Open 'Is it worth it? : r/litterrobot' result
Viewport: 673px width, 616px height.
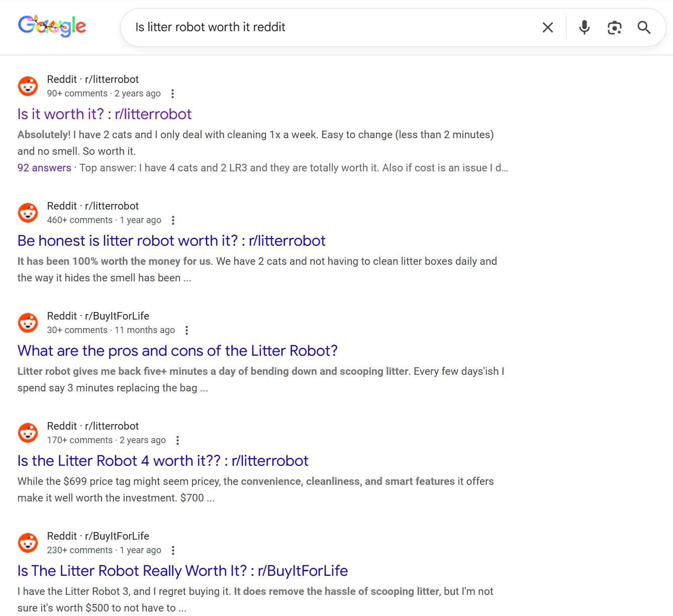tap(105, 114)
